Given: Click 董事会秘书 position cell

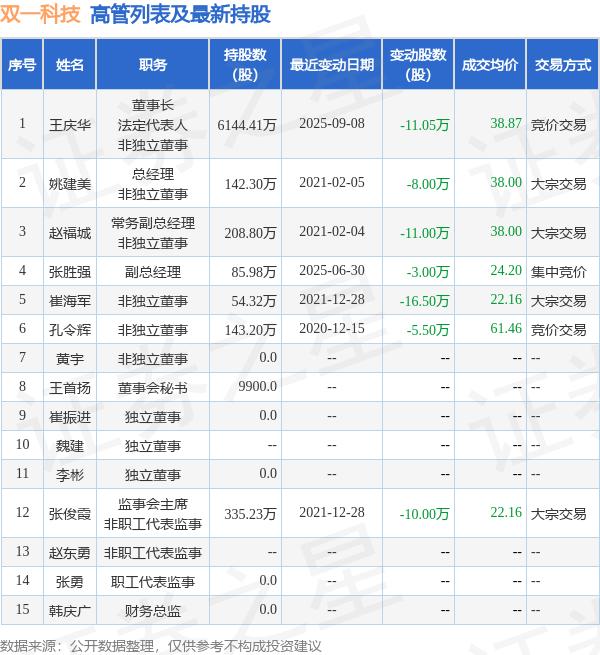Looking at the screenshot, I should [x=153, y=388].
